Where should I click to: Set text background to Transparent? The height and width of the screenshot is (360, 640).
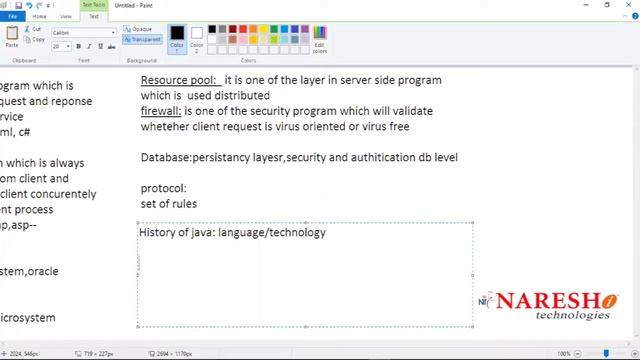pos(142,40)
